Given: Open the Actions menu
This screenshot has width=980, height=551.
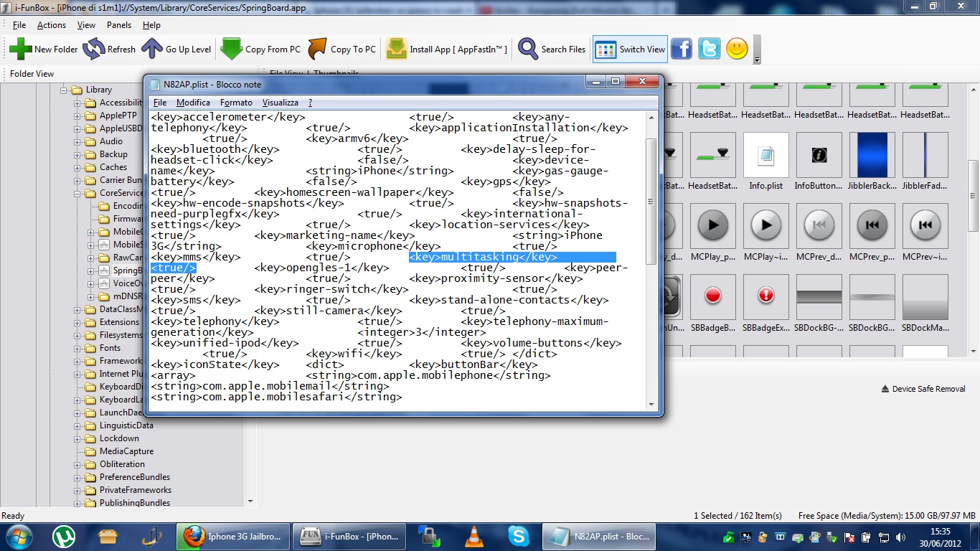Looking at the screenshot, I should pos(52,25).
